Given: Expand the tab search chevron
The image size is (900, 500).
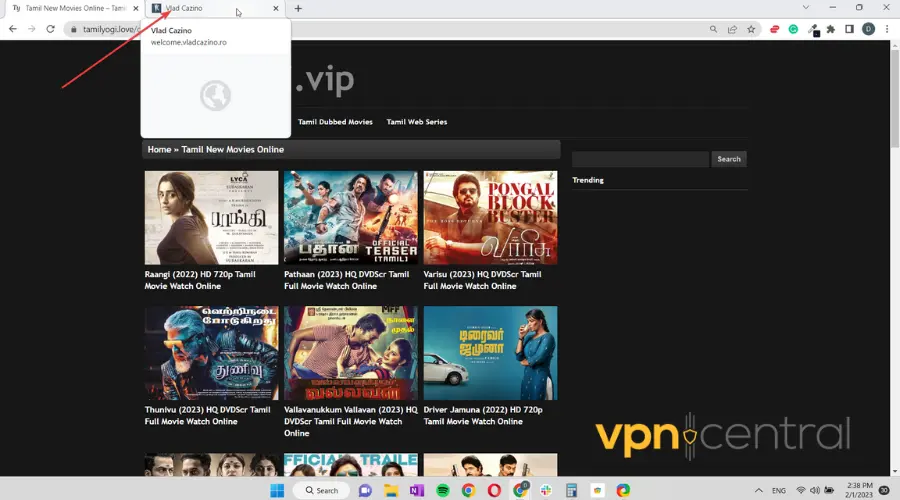Looking at the screenshot, I should click(x=806, y=8).
